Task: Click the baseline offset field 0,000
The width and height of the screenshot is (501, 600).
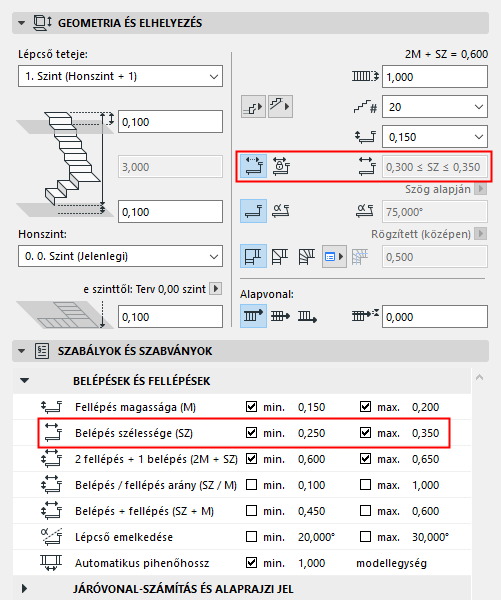Action: 435,316
